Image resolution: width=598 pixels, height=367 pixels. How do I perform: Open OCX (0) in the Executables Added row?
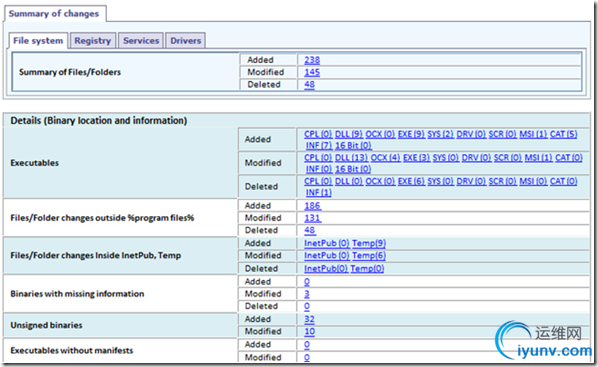point(380,134)
